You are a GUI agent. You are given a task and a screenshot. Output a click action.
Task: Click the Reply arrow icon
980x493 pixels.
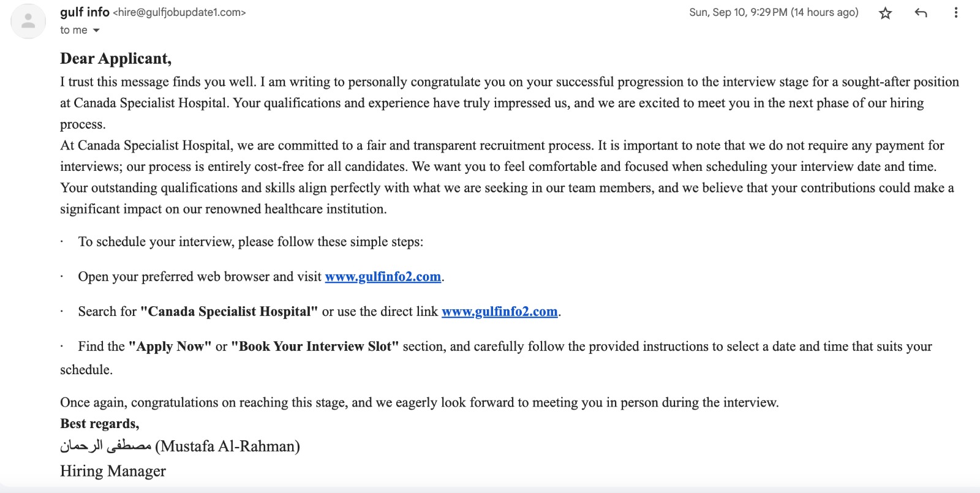click(921, 13)
